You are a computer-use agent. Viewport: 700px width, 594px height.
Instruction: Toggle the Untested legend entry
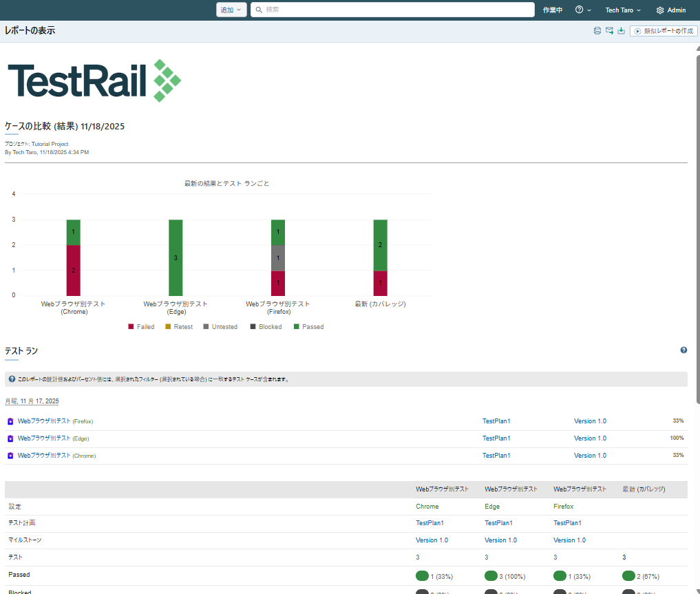pyautogui.click(x=220, y=327)
